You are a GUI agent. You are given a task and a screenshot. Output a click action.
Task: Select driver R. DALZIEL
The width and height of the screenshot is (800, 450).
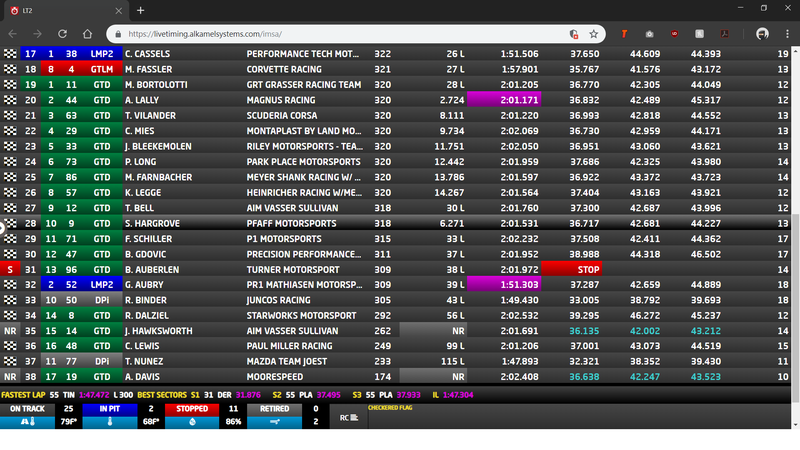[146, 316]
